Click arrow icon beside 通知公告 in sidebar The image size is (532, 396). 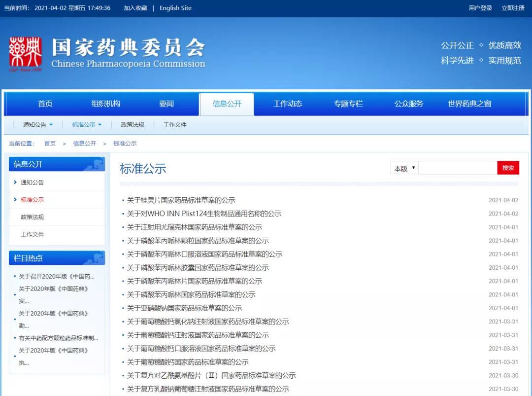pos(15,182)
